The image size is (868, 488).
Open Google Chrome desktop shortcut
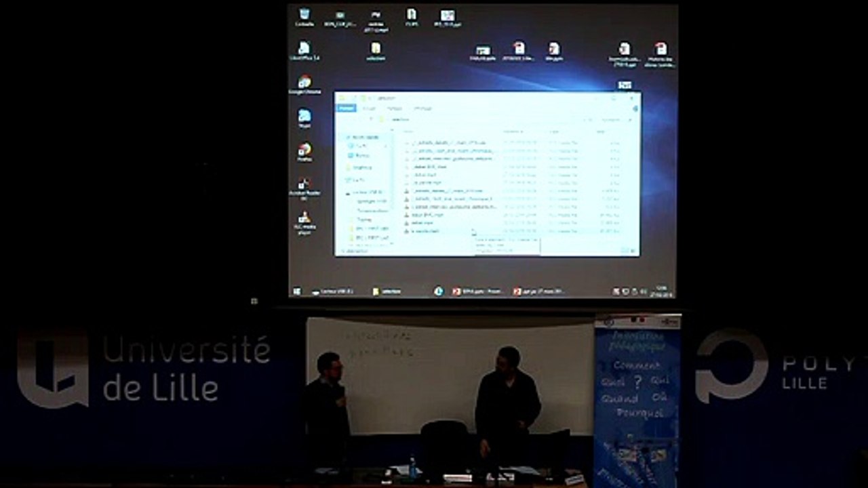(304, 85)
